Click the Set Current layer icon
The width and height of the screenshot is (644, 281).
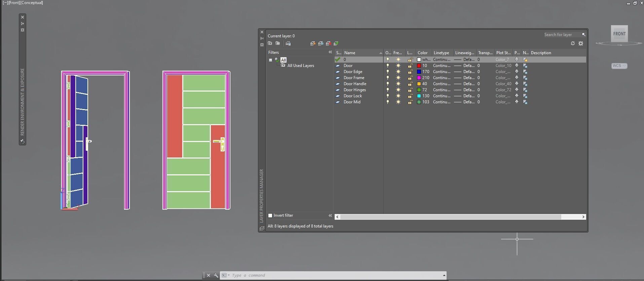click(x=336, y=43)
